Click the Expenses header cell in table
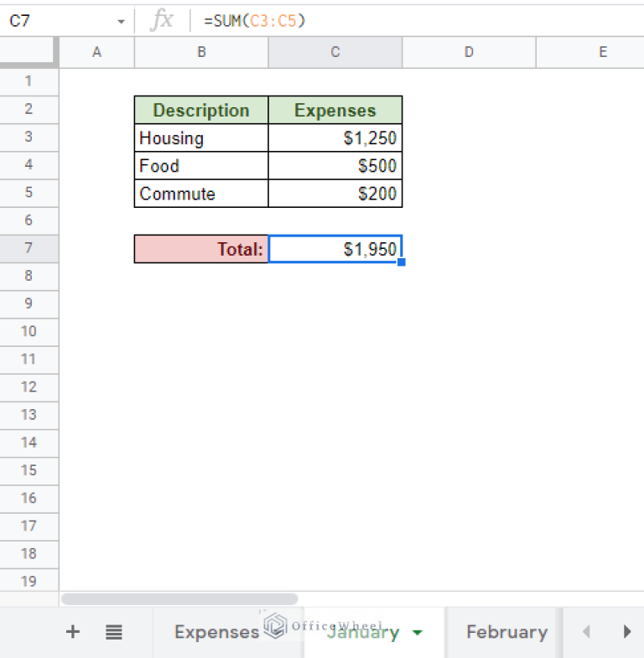This screenshot has height=658, width=644. 335,110
